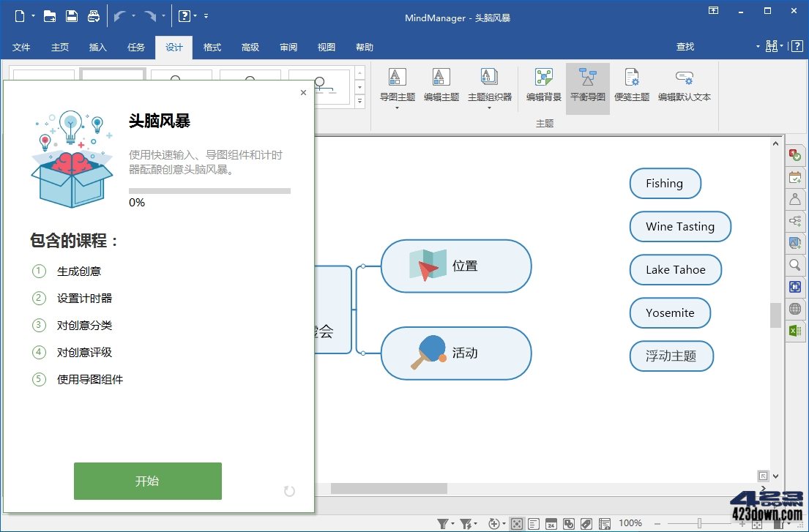
Task: Toggle the topic filter icon in status bar
Action: click(444, 524)
